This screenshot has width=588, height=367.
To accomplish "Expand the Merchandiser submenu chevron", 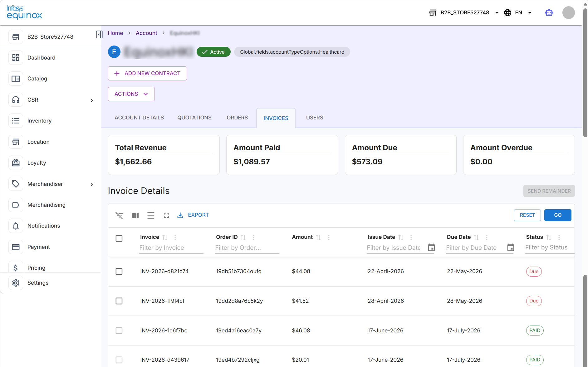I will click(92, 185).
